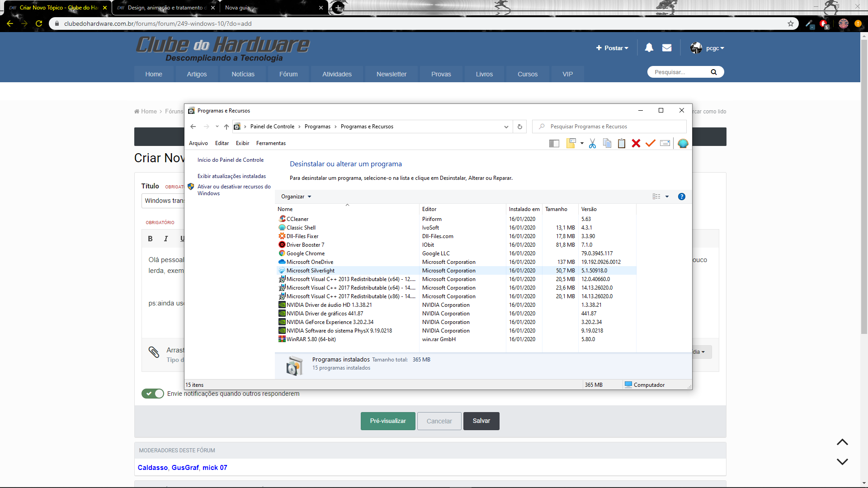Open help with blue question mark
The height and width of the screenshot is (488, 868).
682,197
